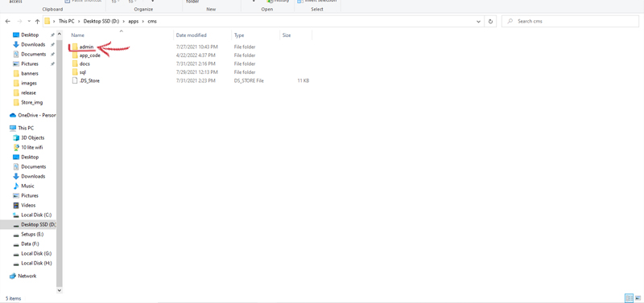
Task: Click the 11 KB size cell
Action: (x=303, y=80)
